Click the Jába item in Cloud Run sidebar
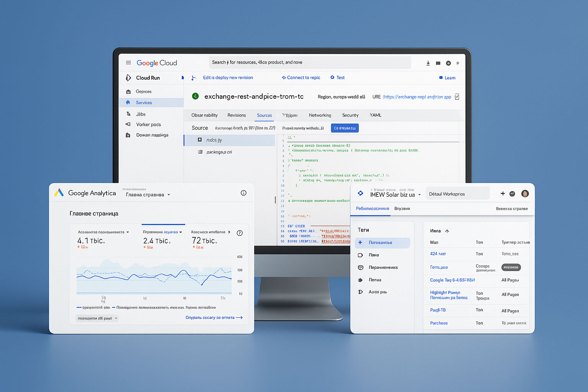Viewport: 588px width, 392px height. 140,114
